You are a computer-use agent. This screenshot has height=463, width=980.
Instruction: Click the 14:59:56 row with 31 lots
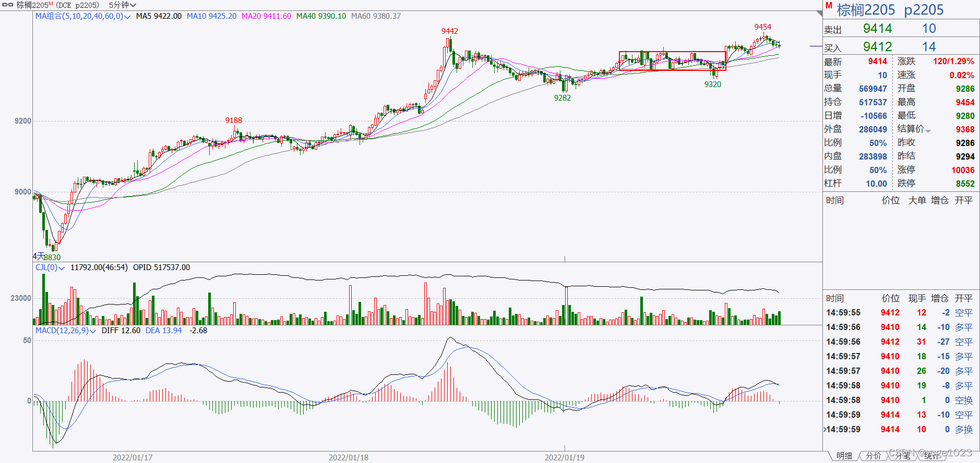coord(901,342)
